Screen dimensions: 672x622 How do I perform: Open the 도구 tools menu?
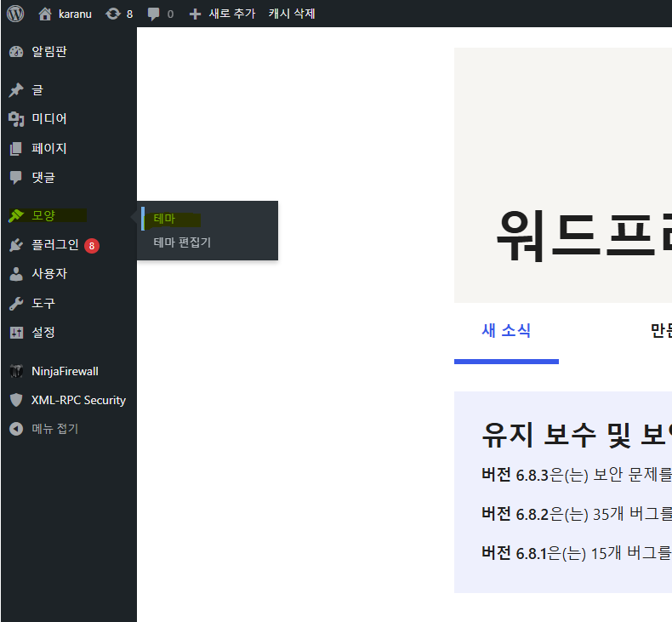pyautogui.click(x=43, y=303)
